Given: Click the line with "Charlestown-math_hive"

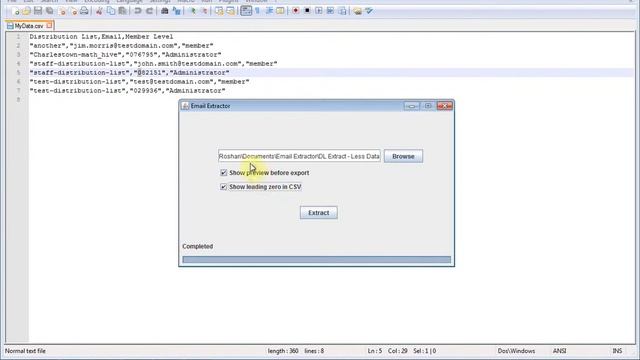Looking at the screenshot, I should click(x=125, y=55).
